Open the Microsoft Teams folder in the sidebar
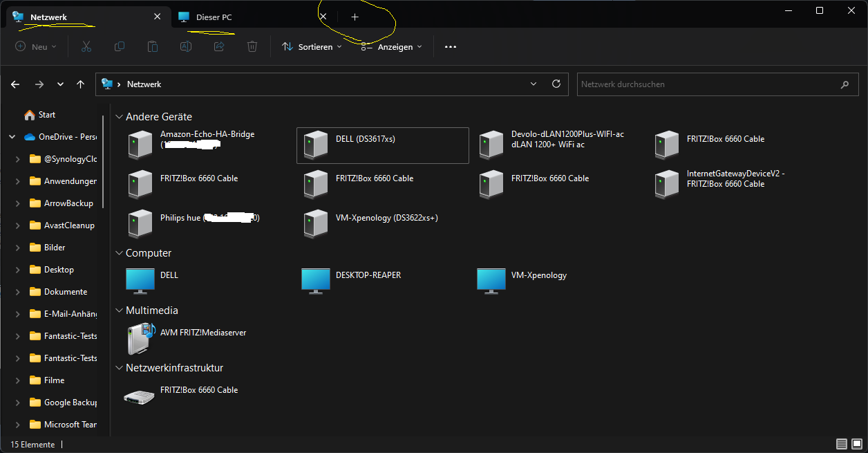 coord(63,425)
